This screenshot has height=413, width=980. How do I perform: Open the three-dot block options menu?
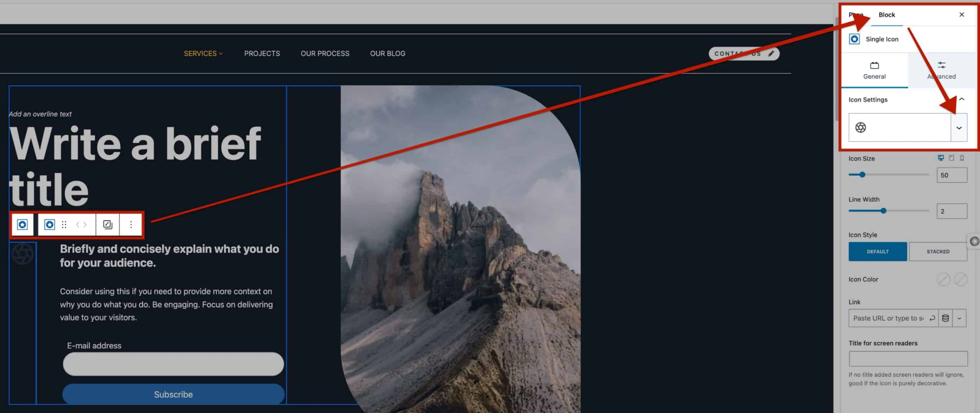coord(131,224)
